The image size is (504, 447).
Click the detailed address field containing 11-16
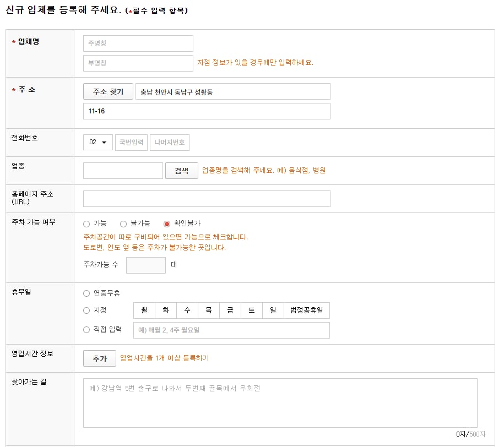(x=207, y=111)
